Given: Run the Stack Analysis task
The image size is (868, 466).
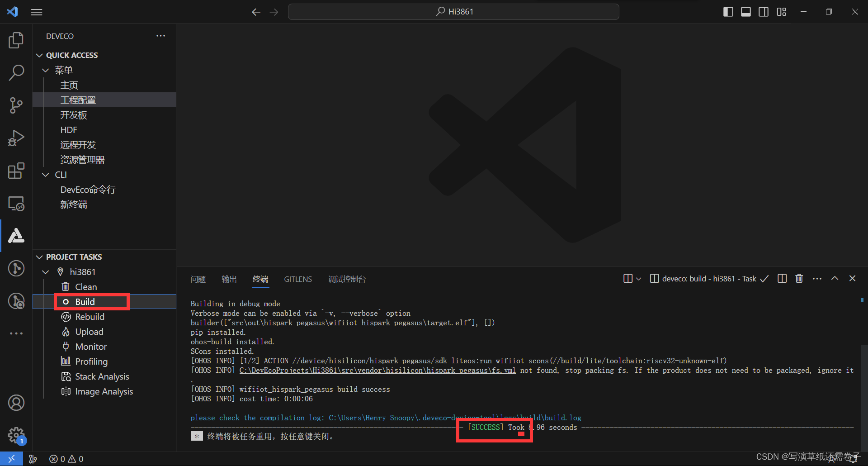Looking at the screenshot, I should click(x=104, y=376).
